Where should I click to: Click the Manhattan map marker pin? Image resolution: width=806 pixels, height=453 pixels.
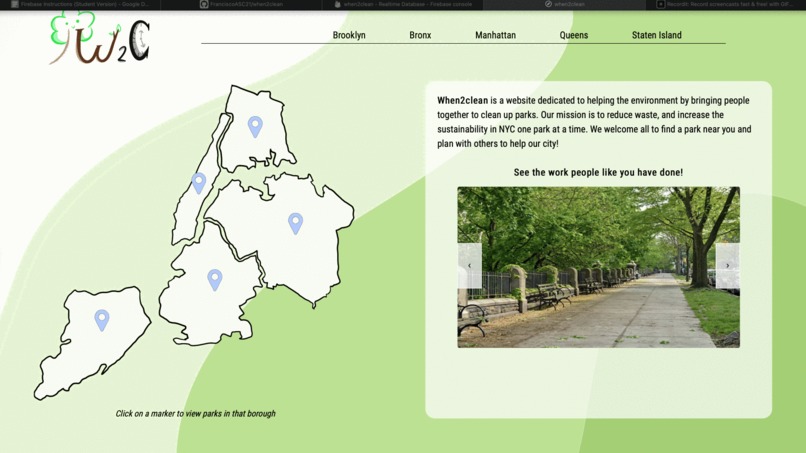click(199, 183)
